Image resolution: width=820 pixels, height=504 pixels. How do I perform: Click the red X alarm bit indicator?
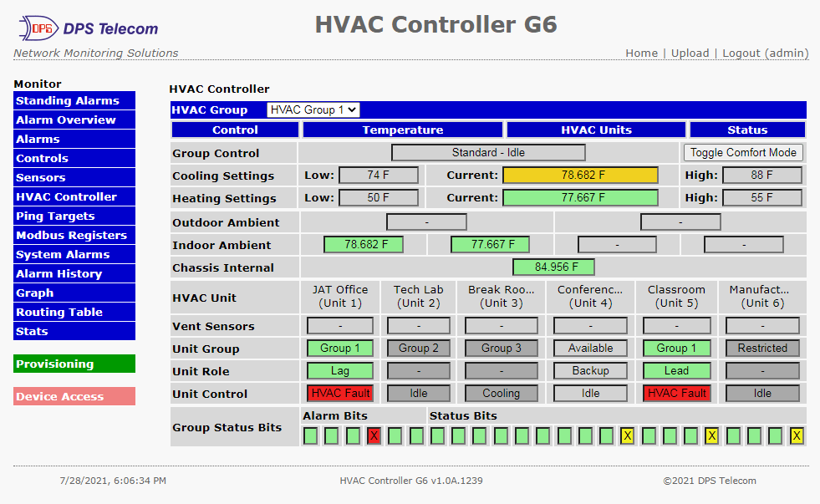(x=374, y=435)
